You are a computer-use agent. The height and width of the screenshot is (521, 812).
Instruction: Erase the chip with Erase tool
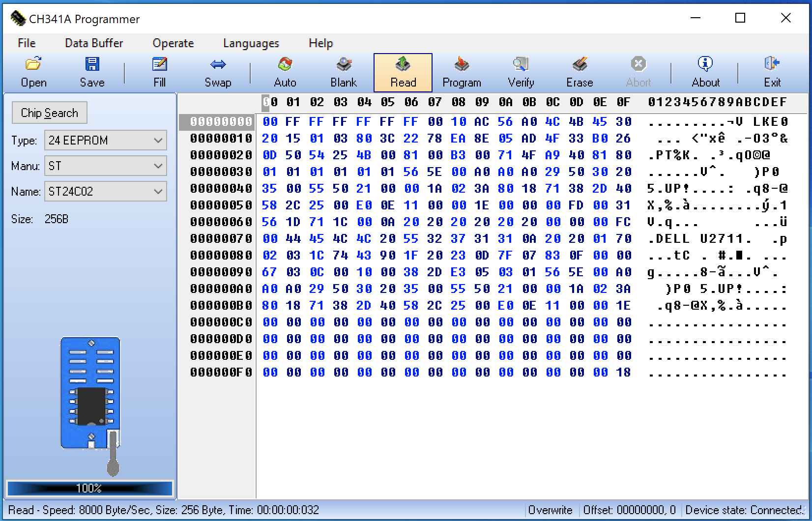click(x=580, y=73)
